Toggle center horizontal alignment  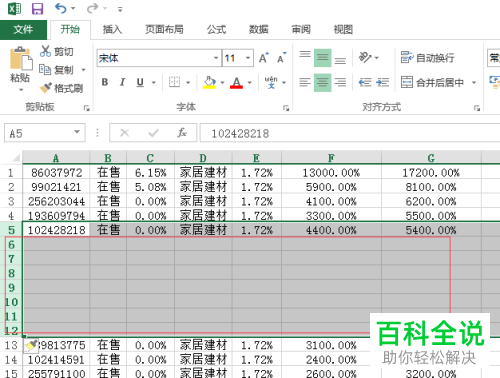click(322, 82)
